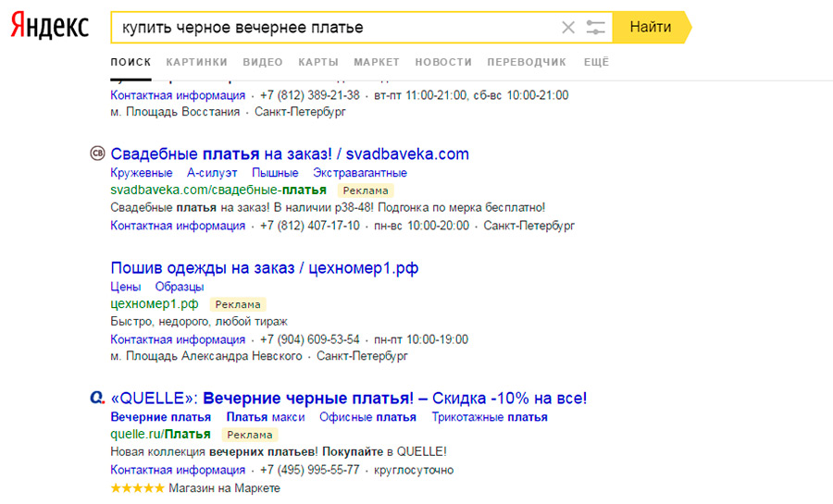Click the Реклама label beside svadbaveka.com
Screen dimensions: 833x504
[x=366, y=191]
